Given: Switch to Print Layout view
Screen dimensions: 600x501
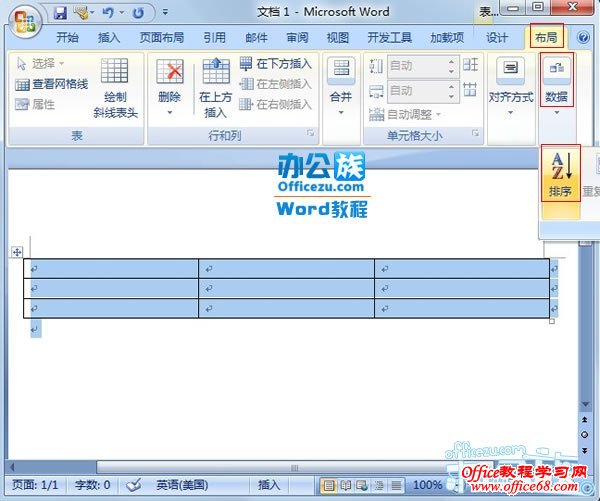Looking at the screenshot, I should 329,486.
